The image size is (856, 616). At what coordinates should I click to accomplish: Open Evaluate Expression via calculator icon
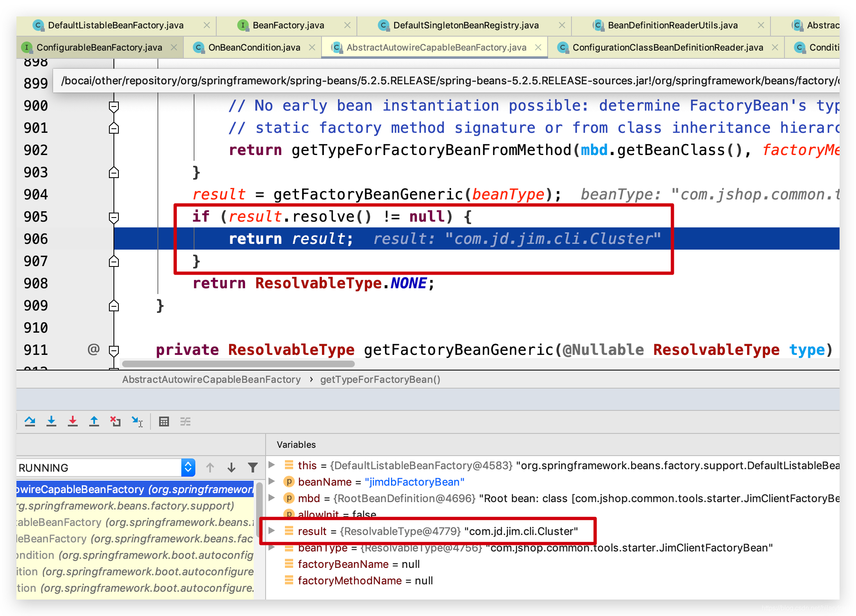tap(164, 421)
